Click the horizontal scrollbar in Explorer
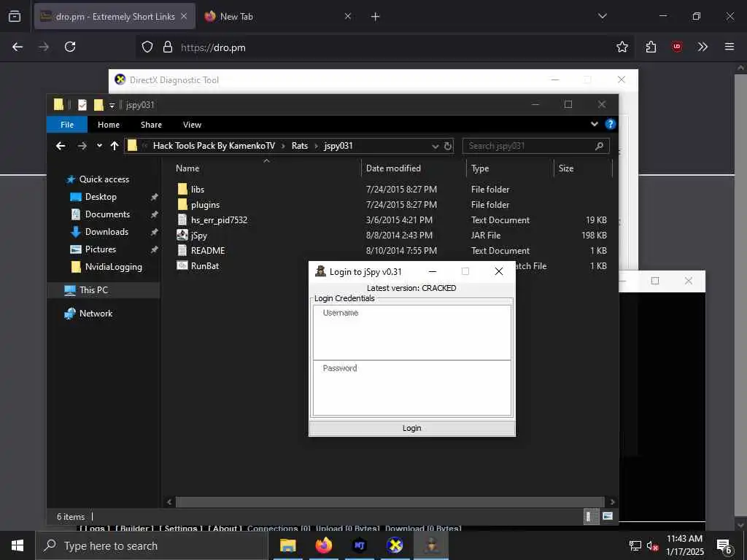Screen dimensions: 747x560 [390, 502]
